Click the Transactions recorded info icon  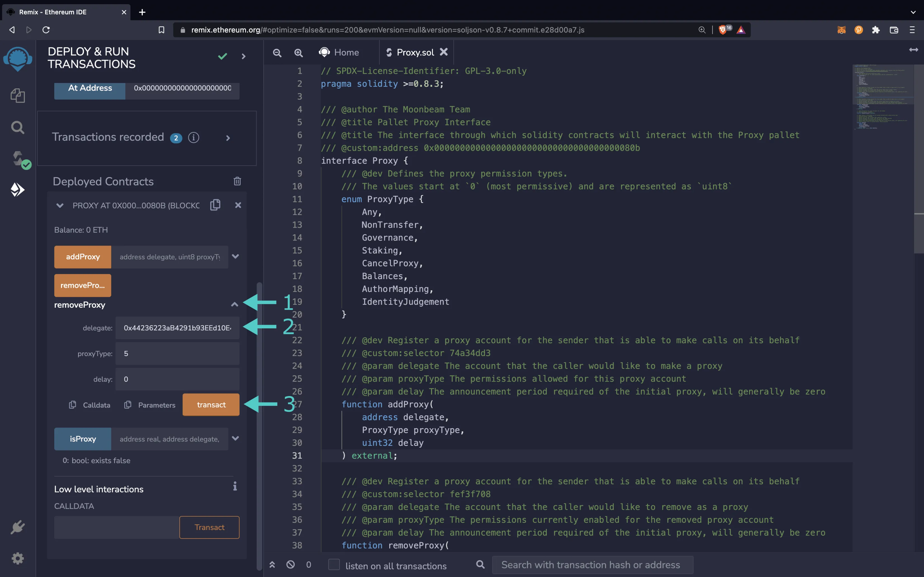pos(194,138)
